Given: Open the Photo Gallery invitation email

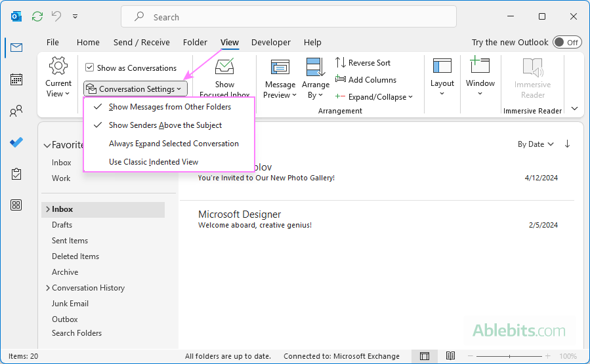Looking at the screenshot, I should (x=377, y=173).
